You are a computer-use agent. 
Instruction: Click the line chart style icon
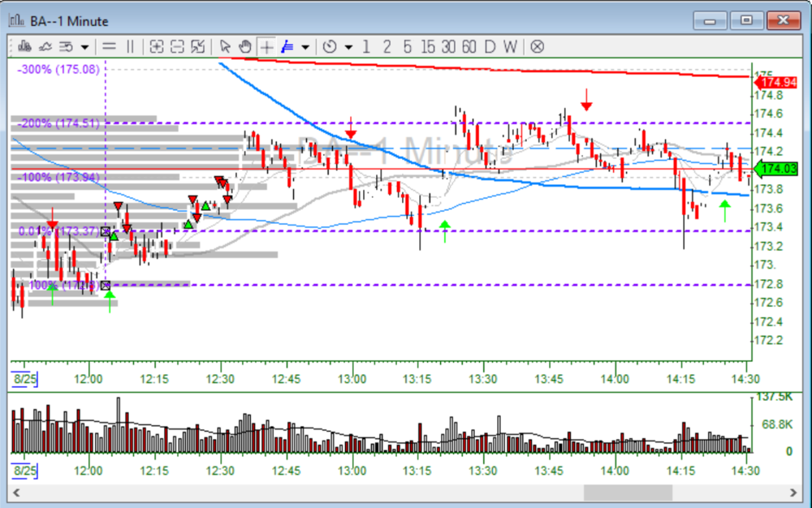45,46
